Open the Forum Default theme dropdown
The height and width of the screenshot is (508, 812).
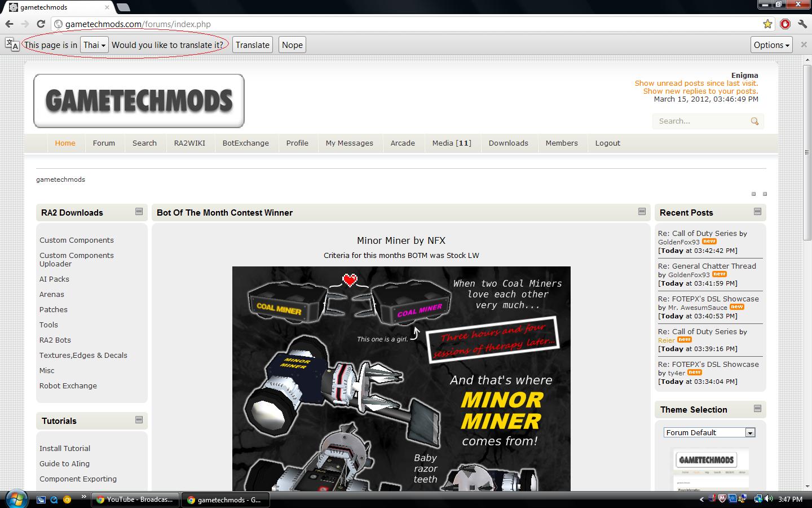(709, 432)
